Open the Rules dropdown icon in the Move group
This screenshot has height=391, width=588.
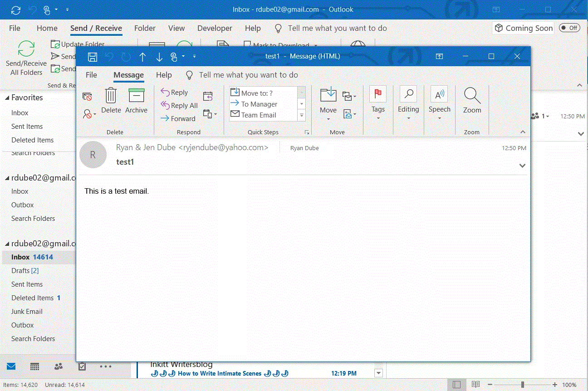click(x=349, y=96)
